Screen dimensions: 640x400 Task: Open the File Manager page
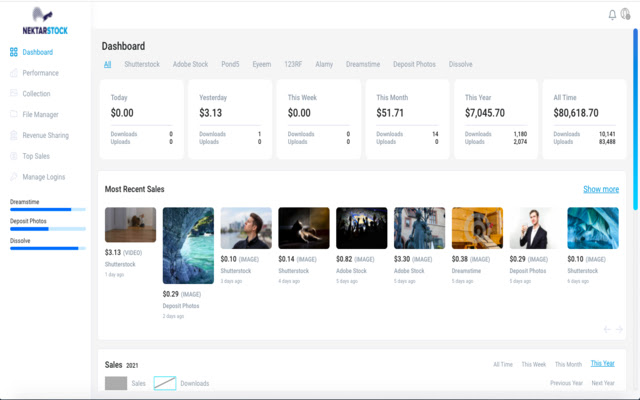(40, 114)
